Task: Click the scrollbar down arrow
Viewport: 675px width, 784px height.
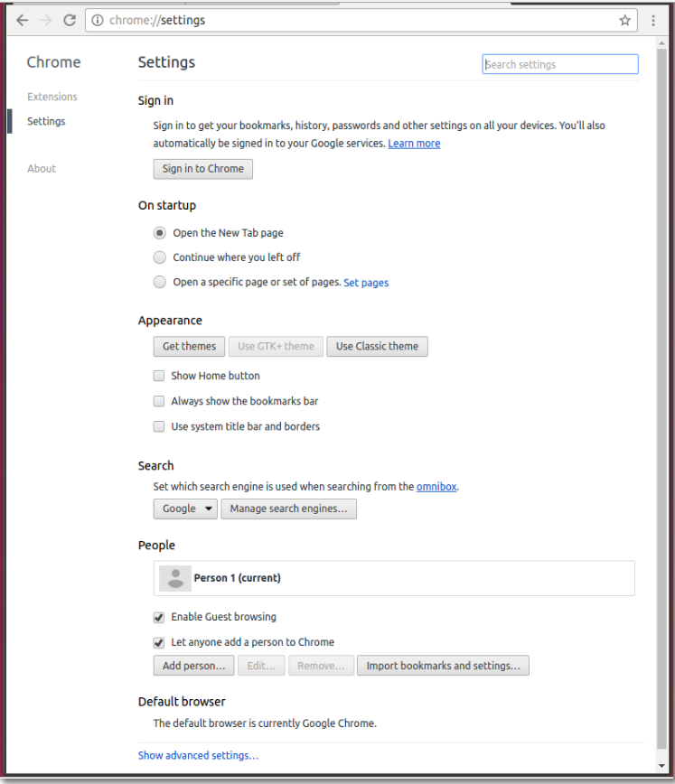Action: [662, 766]
